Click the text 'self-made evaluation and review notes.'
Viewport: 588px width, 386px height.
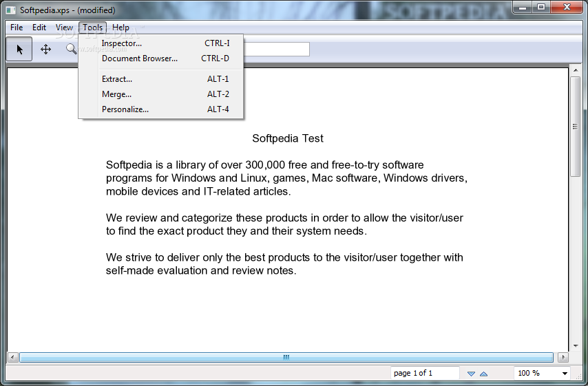201,270
